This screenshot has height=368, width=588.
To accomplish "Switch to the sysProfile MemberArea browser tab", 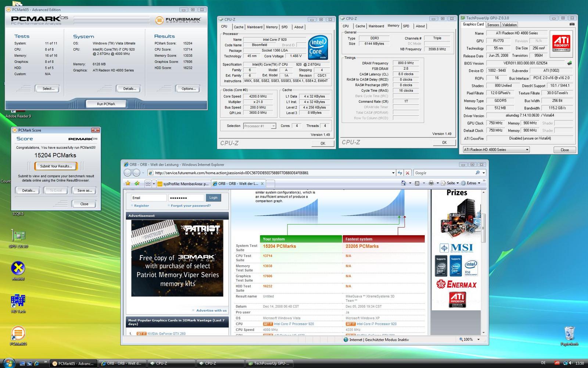I will 183,184.
